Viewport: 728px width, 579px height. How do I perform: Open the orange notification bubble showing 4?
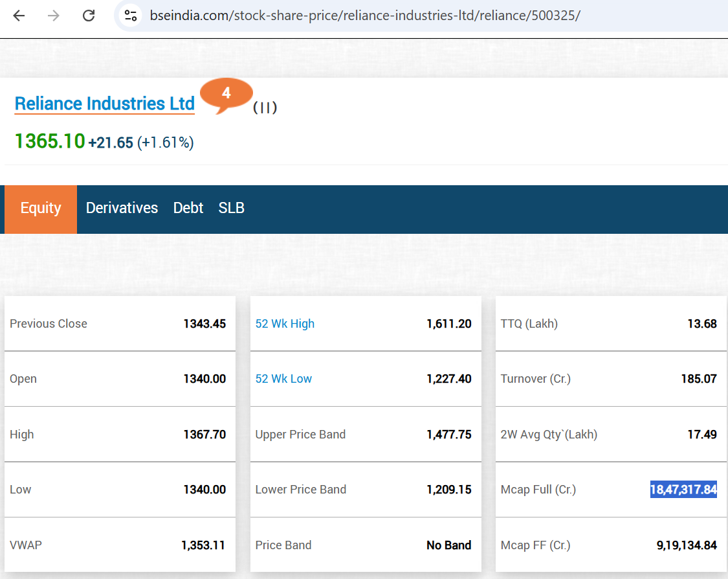226,96
